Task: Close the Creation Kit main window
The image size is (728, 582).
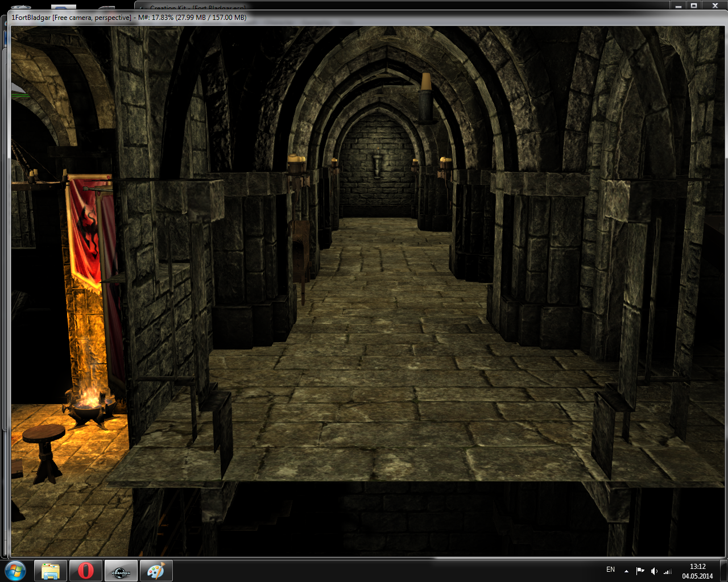Action: click(714, 5)
